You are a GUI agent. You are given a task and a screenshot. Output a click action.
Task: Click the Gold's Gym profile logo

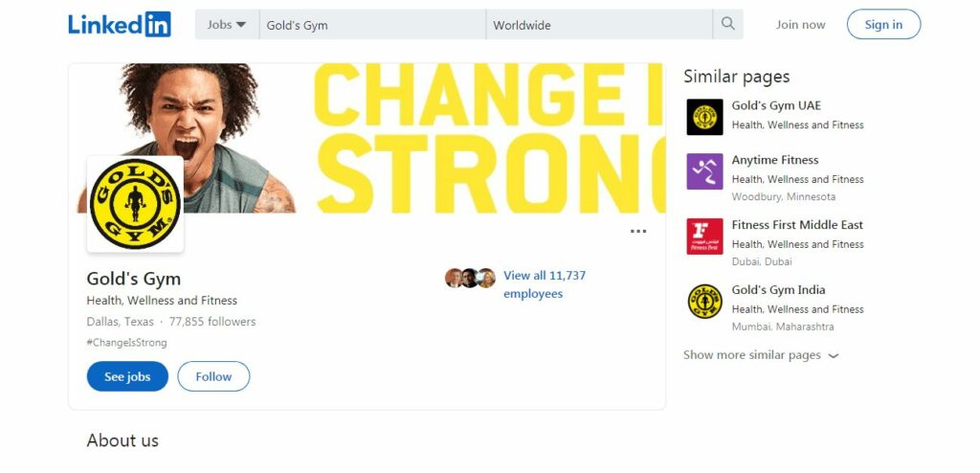click(x=135, y=204)
